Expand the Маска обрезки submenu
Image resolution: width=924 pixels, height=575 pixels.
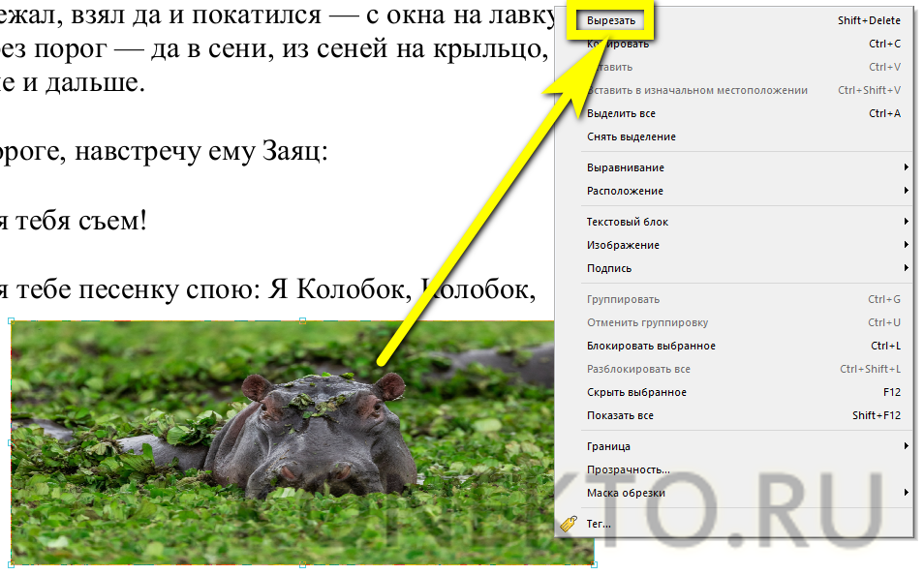[x=626, y=493]
